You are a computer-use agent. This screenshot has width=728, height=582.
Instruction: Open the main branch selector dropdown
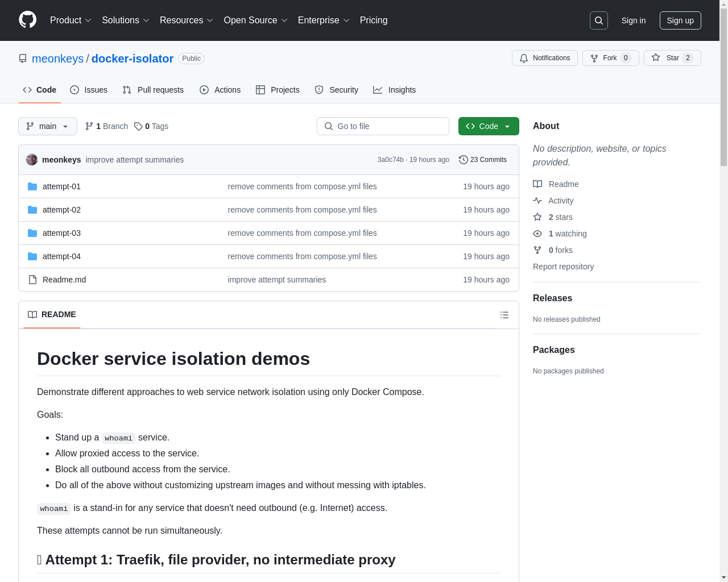point(48,126)
